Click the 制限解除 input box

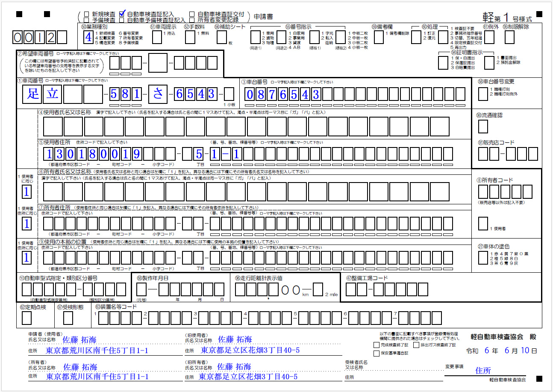pos(509,38)
